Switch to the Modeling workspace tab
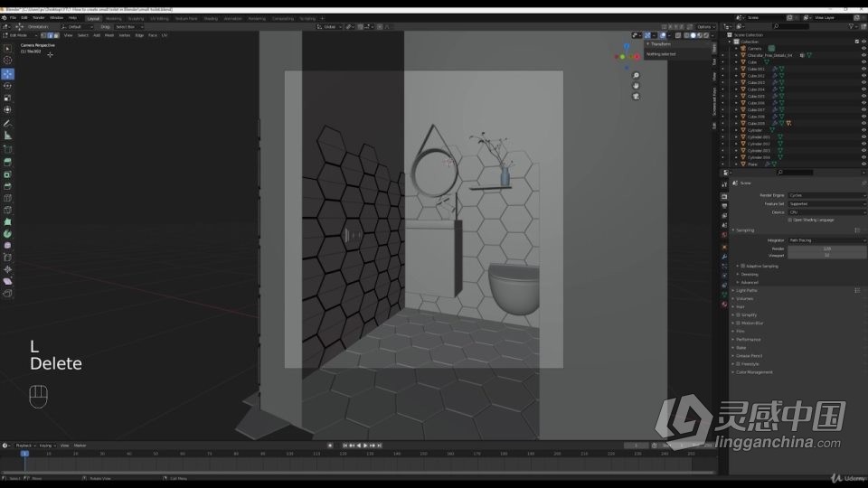The width and height of the screenshot is (868, 488). (114, 18)
